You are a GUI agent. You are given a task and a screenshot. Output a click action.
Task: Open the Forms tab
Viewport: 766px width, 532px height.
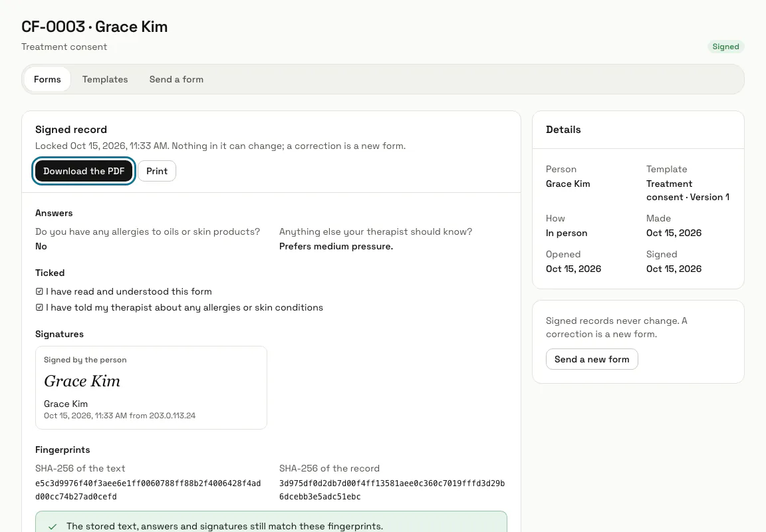pos(47,79)
